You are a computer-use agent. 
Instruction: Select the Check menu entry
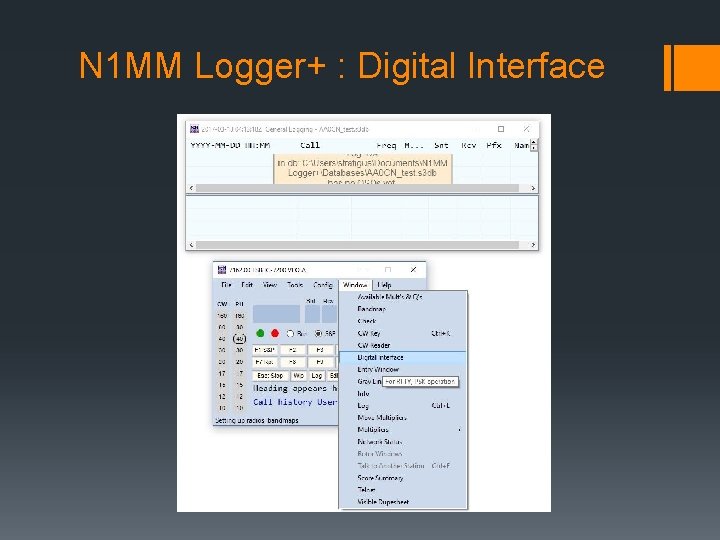403,321
